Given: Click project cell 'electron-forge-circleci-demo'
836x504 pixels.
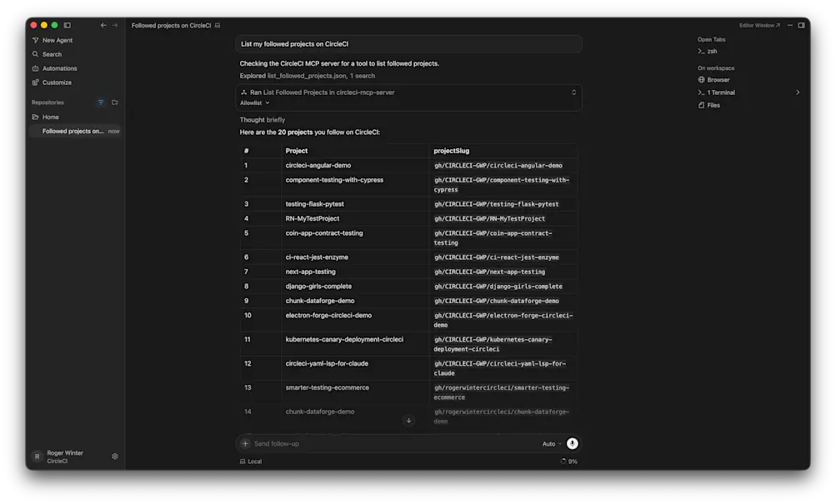Looking at the screenshot, I should pos(328,316).
